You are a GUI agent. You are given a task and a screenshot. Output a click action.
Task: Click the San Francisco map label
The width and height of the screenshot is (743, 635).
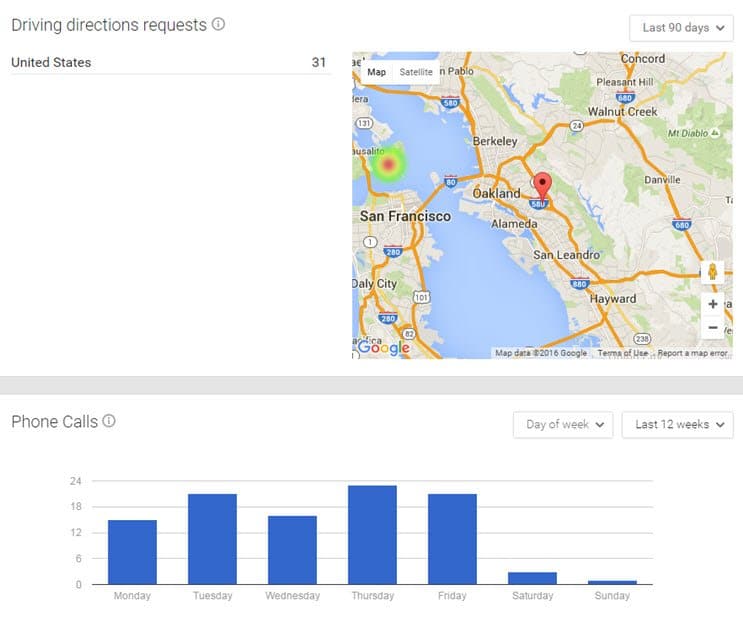[405, 217]
